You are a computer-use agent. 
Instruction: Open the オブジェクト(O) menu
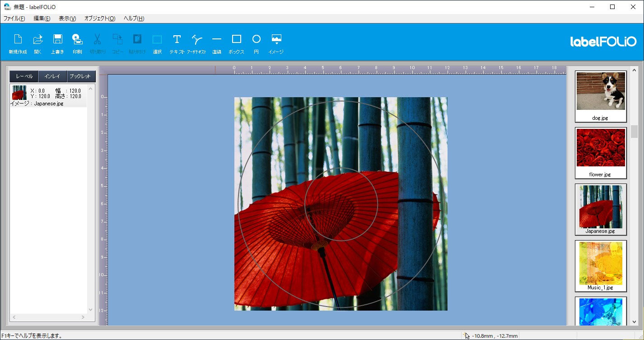[x=100, y=19]
